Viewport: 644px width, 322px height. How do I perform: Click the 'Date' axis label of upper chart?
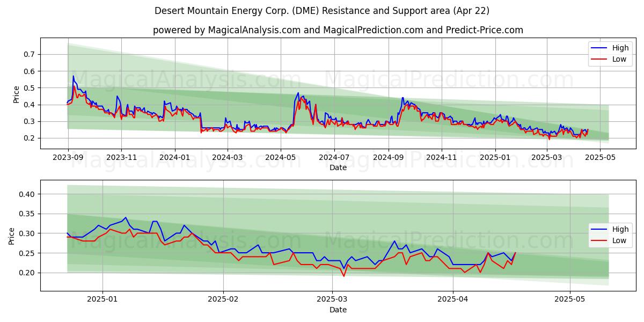pyautogui.click(x=338, y=168)
